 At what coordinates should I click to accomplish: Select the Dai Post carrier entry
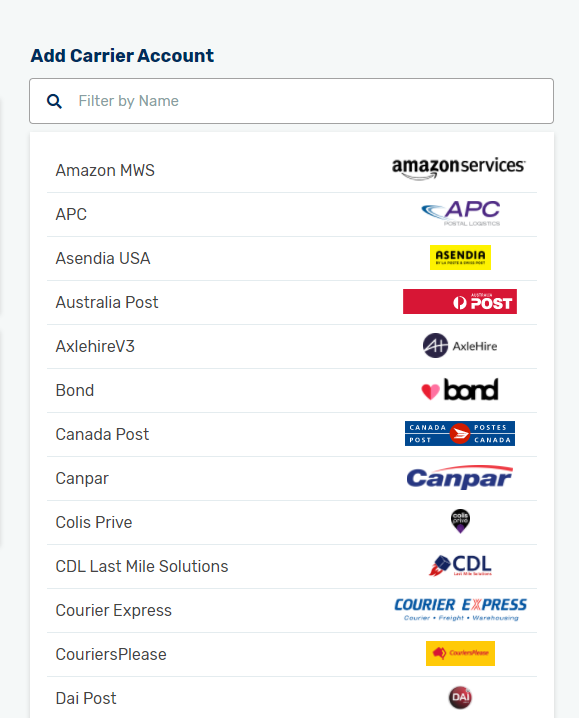click(86, 698)
